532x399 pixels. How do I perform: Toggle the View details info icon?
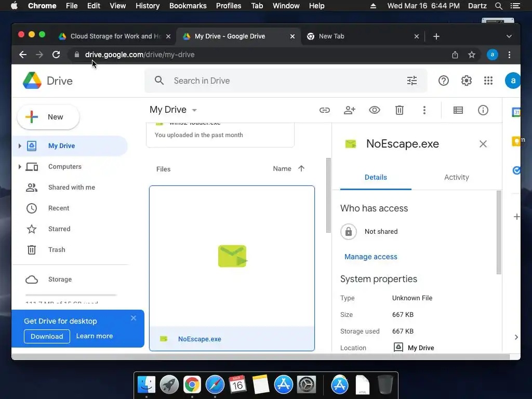pos(483,110)
